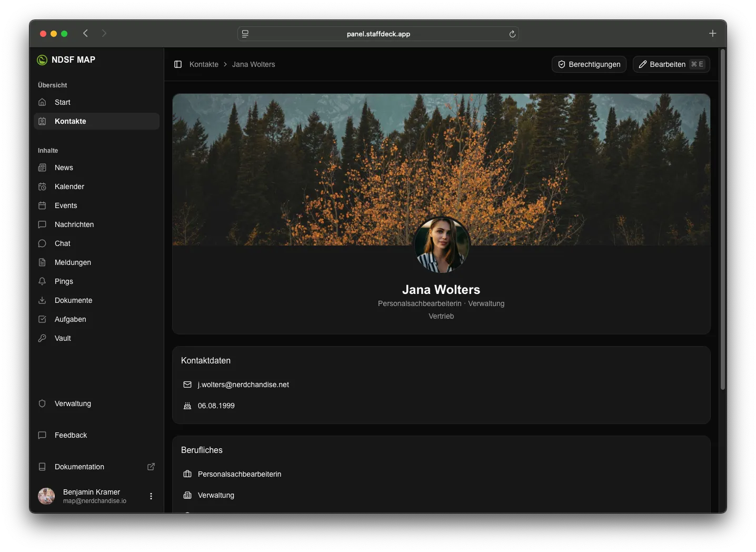The width and height of the screenshot is (756, 552).
Task: Click the Berechtigungen button
Action: point(589,64)
